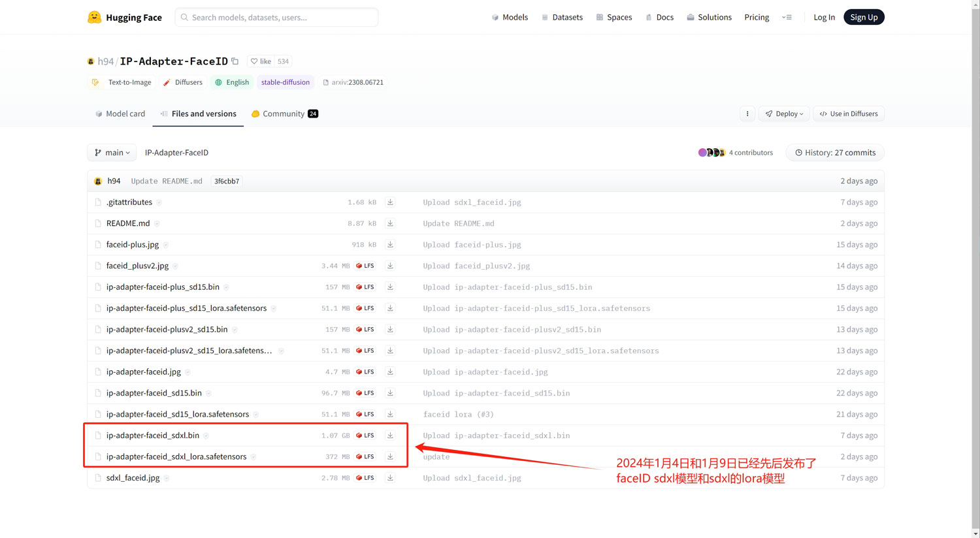Open the h94 author link in the title

tap(105, 61)
